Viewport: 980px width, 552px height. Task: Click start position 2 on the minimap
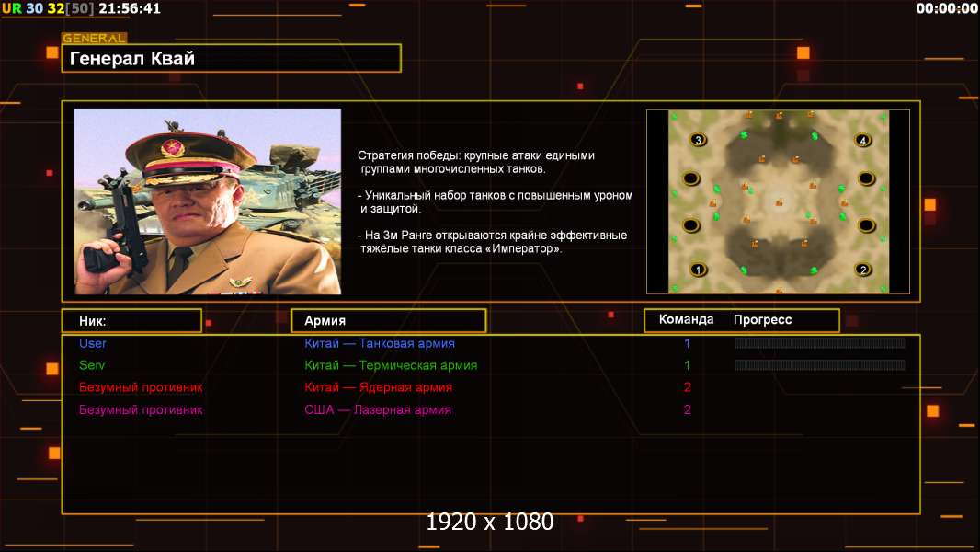863,270
